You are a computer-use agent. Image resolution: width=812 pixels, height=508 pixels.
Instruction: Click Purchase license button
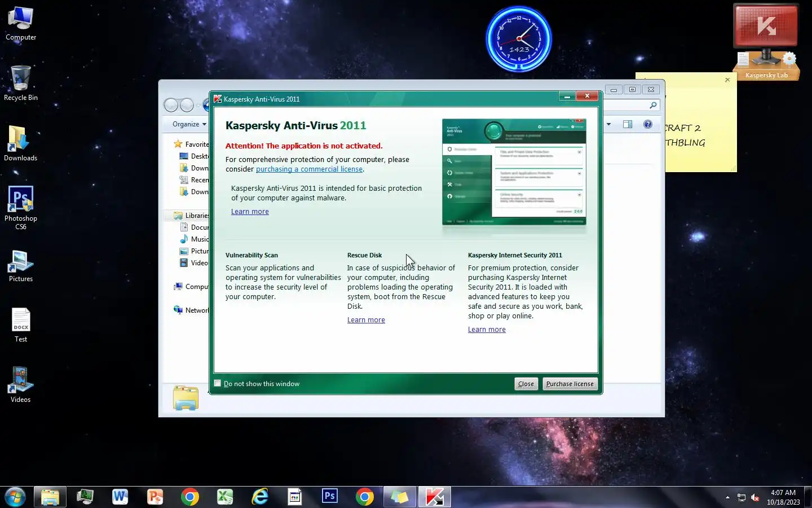[570, 384]
